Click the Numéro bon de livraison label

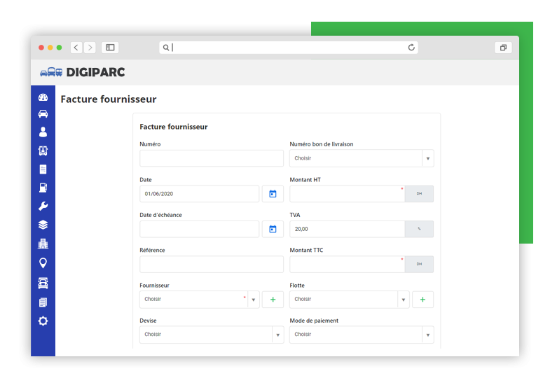coord(322,144)
